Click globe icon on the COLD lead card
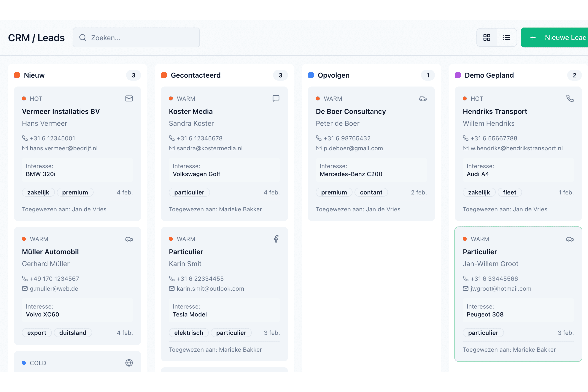Viewport: 588px width, 392px height. tap(129, 363)
